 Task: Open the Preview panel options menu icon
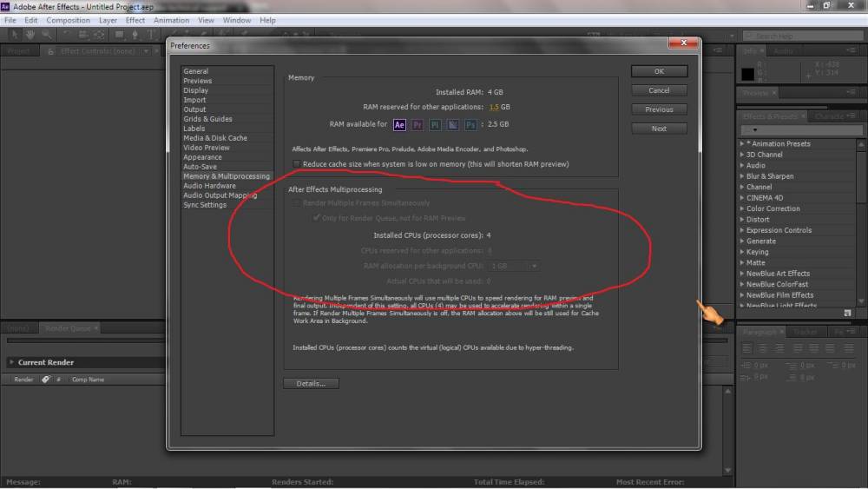(851, 92)
